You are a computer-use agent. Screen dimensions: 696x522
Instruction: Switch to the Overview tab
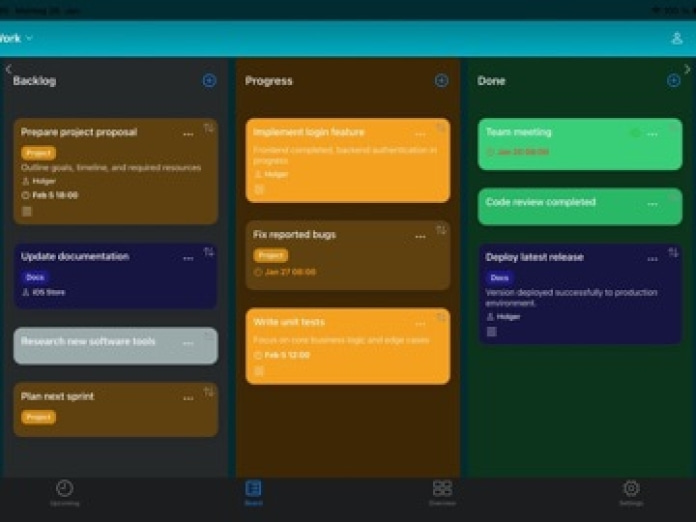pos(442,493)
